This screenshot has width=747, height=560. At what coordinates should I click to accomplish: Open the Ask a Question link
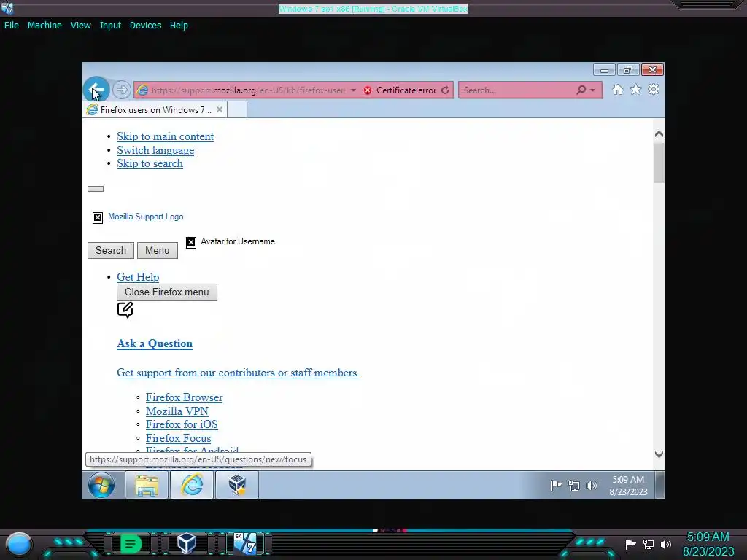pyautogui.click(x=155, y=343)
